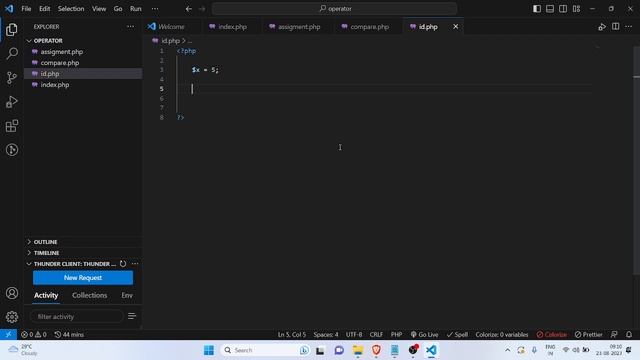Image resolution: width=640 pixels, height=360 pixels.
Task: Go back with the navigation arrow
Action: [189, 9]
